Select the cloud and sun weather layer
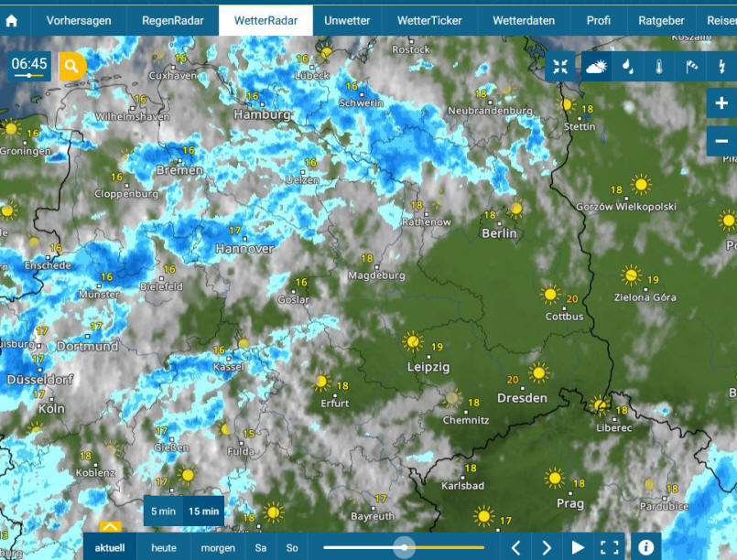 click(x=596, y=66)
